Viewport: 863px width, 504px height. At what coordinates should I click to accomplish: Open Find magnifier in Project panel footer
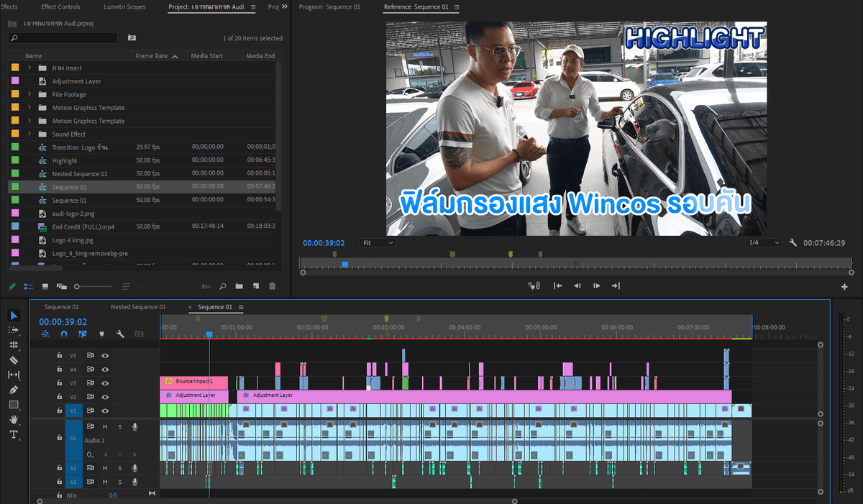[x=223, y=286]
